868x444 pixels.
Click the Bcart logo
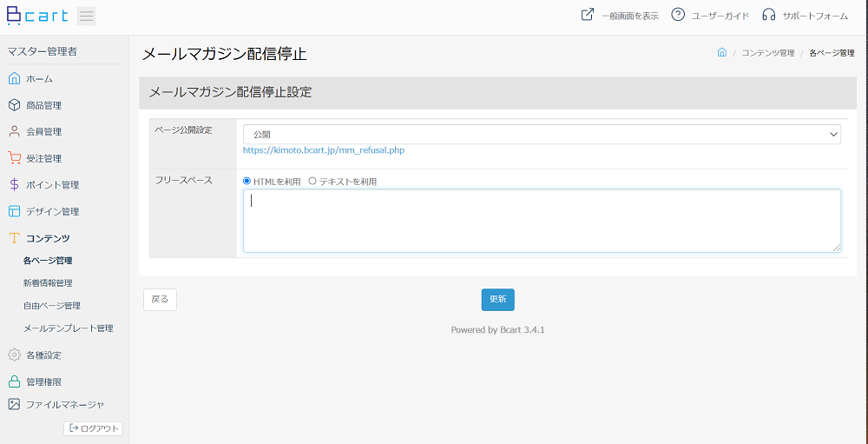pyautogui.click(x=37, y=16)
